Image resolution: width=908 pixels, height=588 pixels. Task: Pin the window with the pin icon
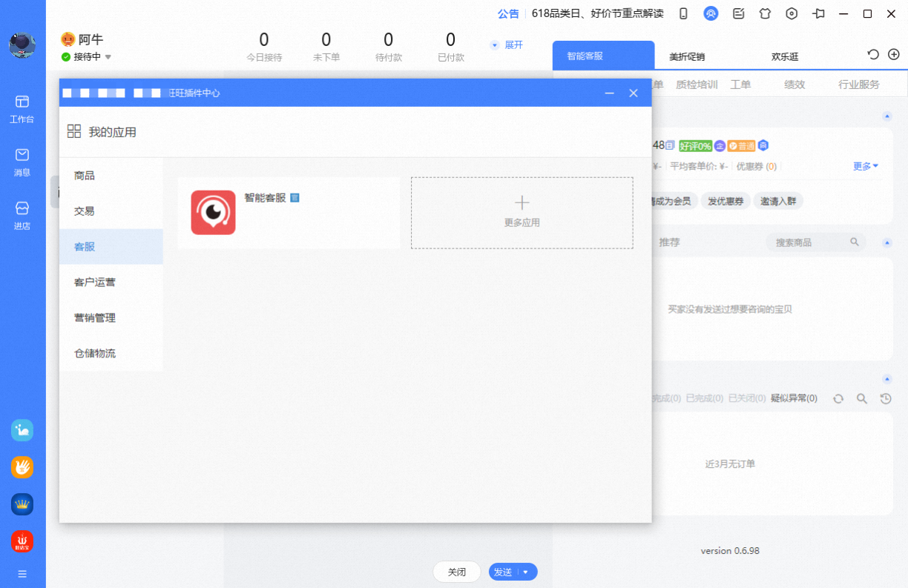[818, 13]
